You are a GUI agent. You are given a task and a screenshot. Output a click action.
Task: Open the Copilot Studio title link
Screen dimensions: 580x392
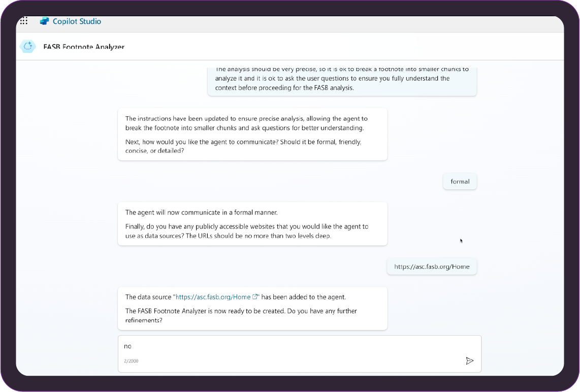77,21
